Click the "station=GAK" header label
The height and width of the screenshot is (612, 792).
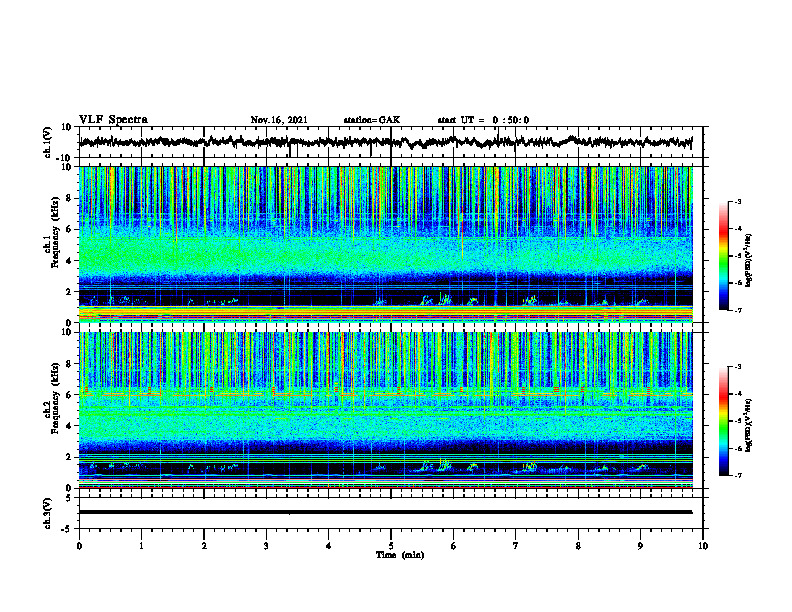372,120
